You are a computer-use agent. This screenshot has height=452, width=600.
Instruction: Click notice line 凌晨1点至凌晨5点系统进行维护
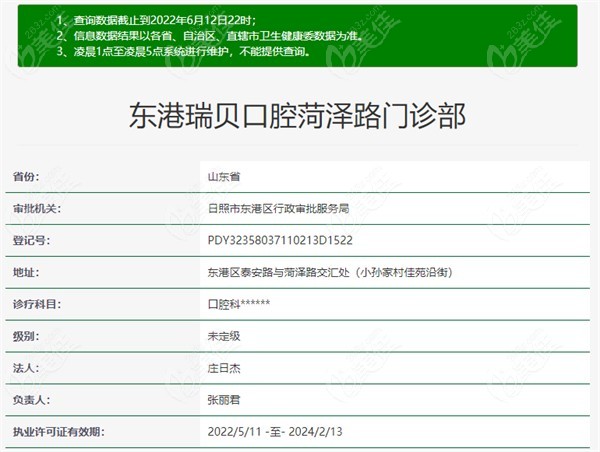click(x=184, y=51)
